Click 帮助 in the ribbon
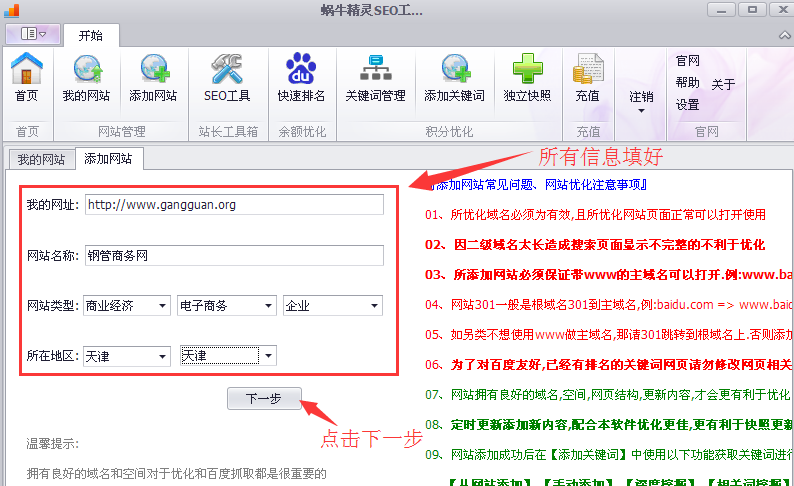 tap(687, 83)
